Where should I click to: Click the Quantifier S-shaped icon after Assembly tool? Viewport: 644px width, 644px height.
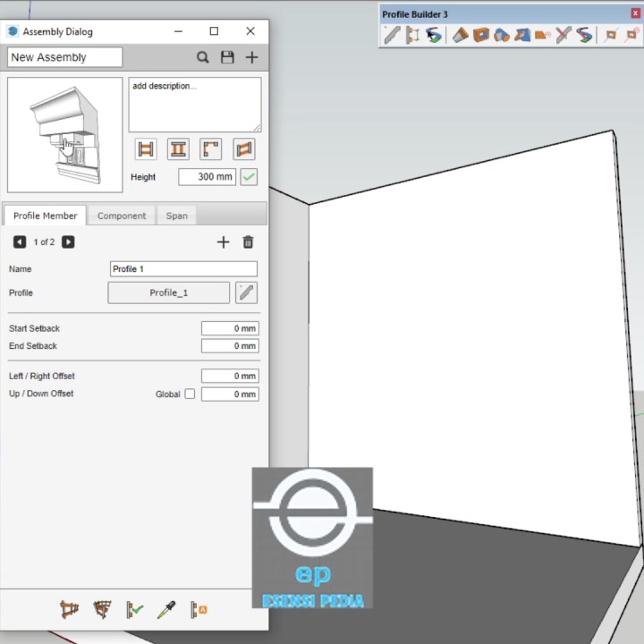pyautogui.click(x=433, y=35)
